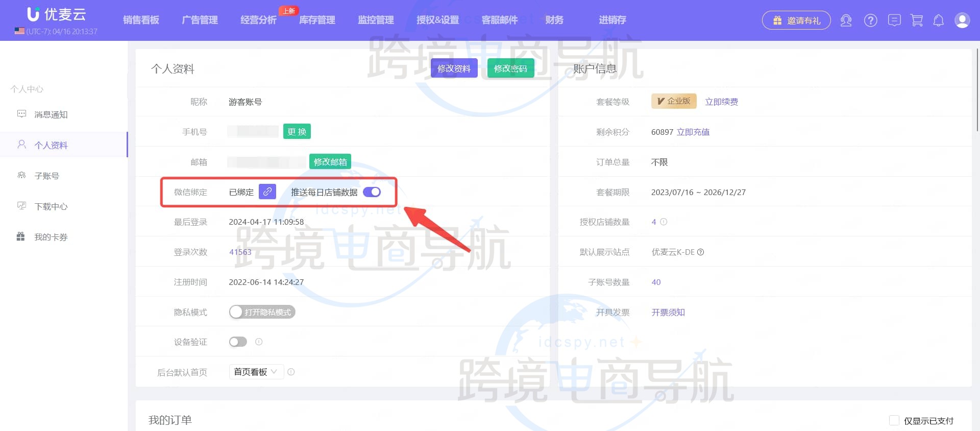Toggle 打开隐私模式 switch
The image size is (980, 431).
tap(262, 312)
